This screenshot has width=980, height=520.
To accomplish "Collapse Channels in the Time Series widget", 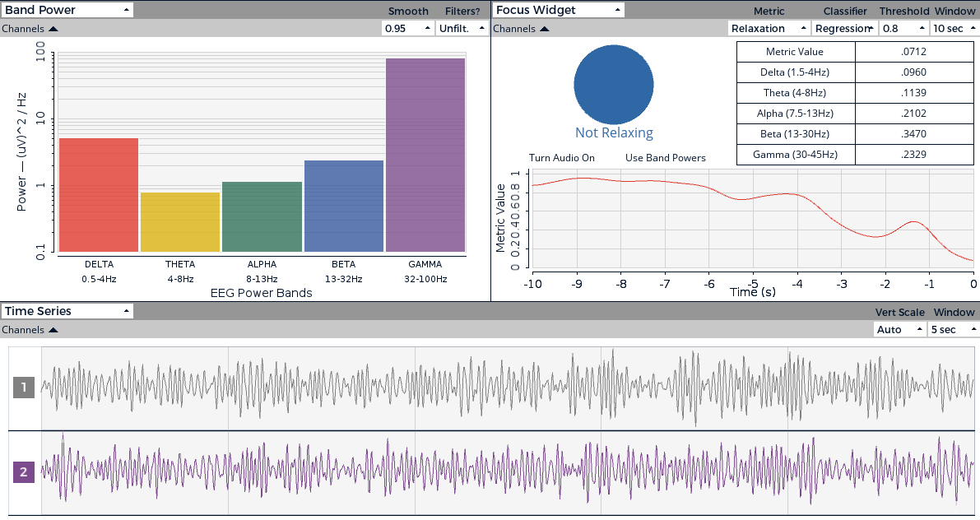I will [x=30, y=329].
